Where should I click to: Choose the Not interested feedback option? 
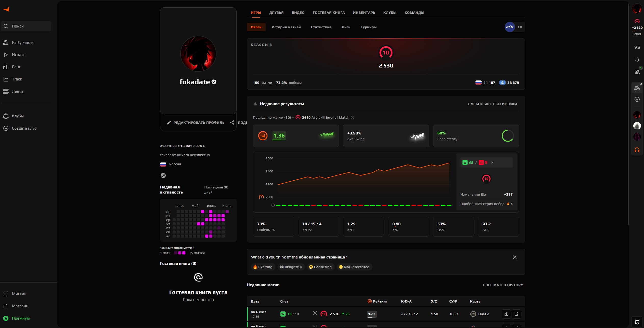[354, 267]
